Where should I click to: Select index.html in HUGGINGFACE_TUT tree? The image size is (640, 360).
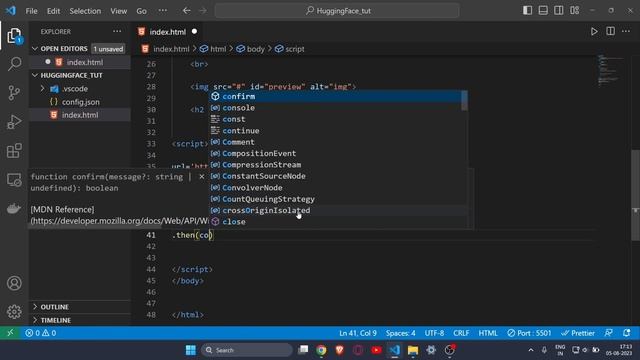(x=80, y=115)
